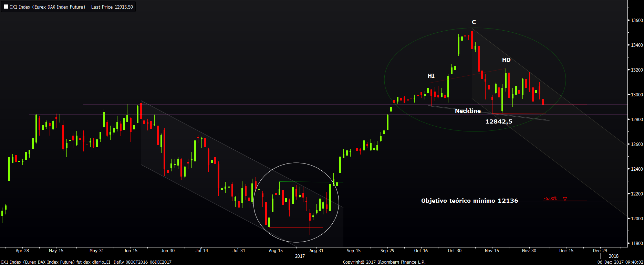Click the 'HD' right shoulder label
Image resolution: width=644 pixels, height=265 pixels.
tap(506, 60)
